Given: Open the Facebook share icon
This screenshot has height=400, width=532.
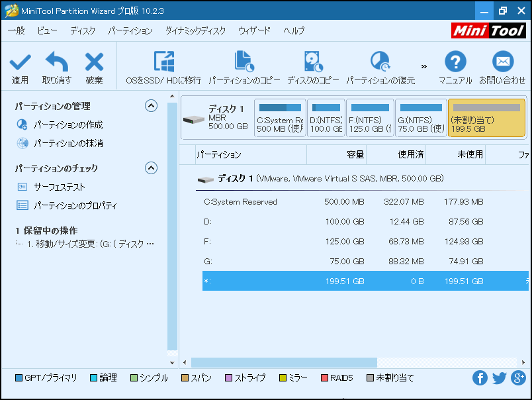Looking at the screenshot, I should tap(480, 377).
